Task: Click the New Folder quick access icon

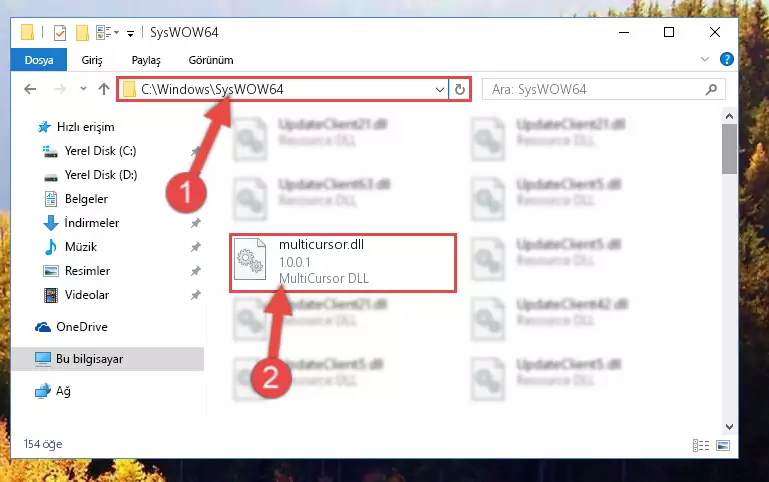Action: (82, 33)
